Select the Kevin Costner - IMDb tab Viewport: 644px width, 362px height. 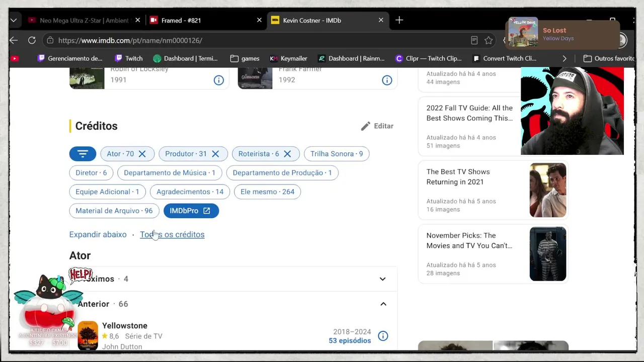[328, 20]
